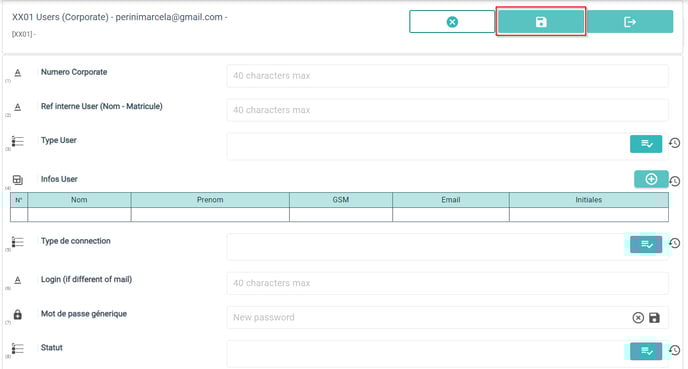Click the Initiales column header
The width and height of the screenshot is (688, 369).
pos(589,200)
